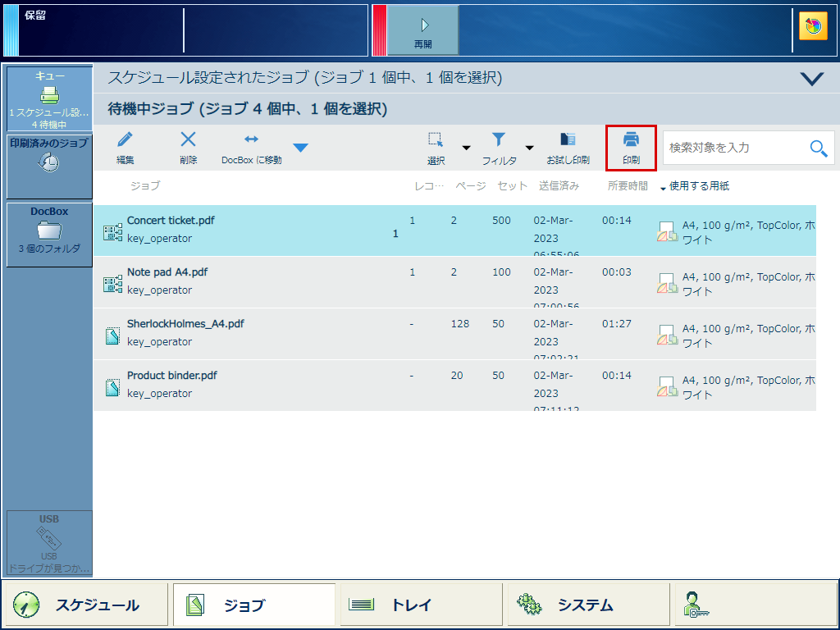
Task: Sort by the 使用する用紙 column header
Action: point(699,186)
